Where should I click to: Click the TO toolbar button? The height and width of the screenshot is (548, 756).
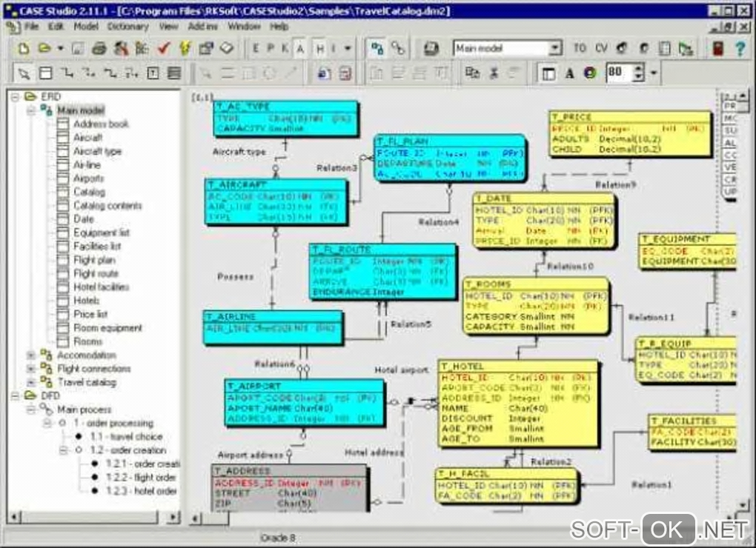(580, 48)
